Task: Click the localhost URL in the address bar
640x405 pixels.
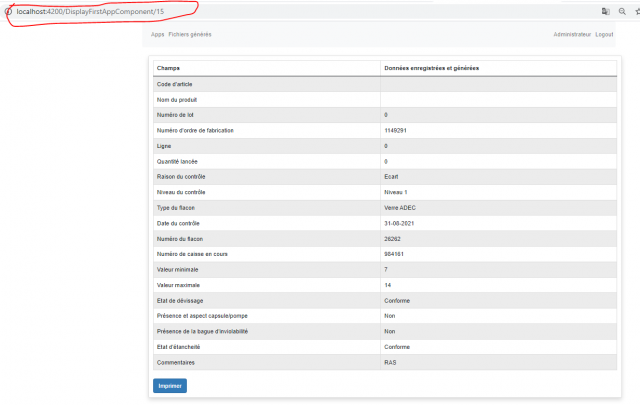Action: coord(90,10)
